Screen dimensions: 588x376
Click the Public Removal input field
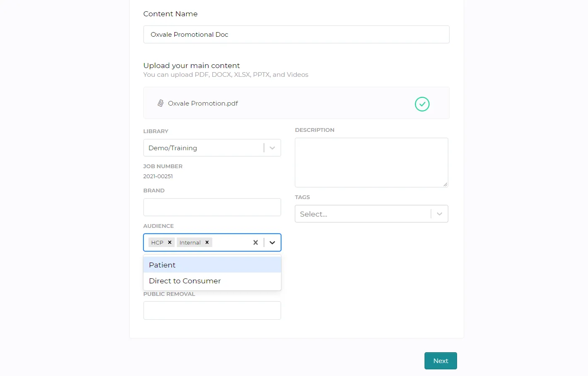click(x=212, y=310)
